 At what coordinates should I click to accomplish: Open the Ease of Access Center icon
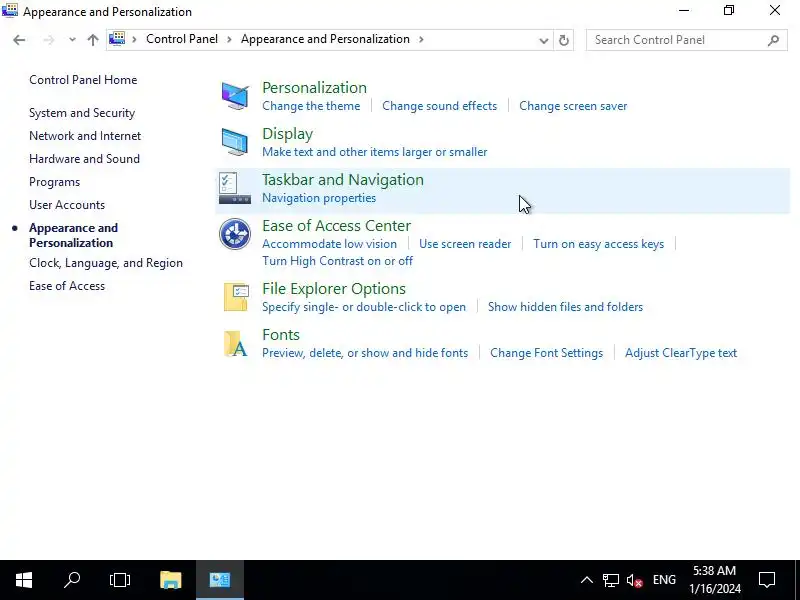tap(235, 234)
